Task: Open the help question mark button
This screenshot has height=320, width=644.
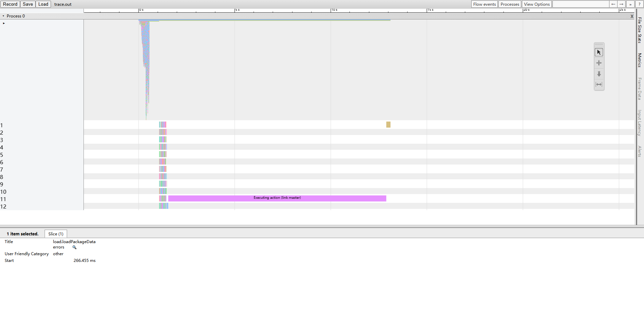Action: (x=639, y=4)
